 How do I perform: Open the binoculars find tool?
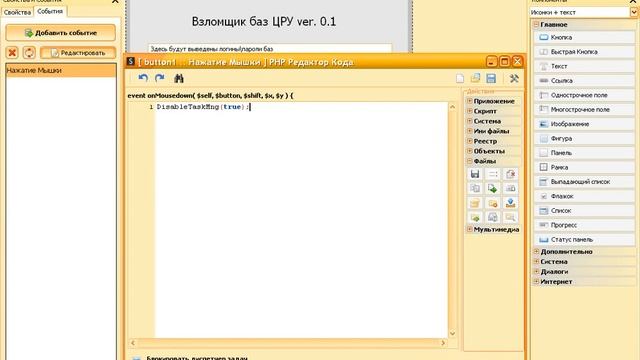tap(179, 78)
